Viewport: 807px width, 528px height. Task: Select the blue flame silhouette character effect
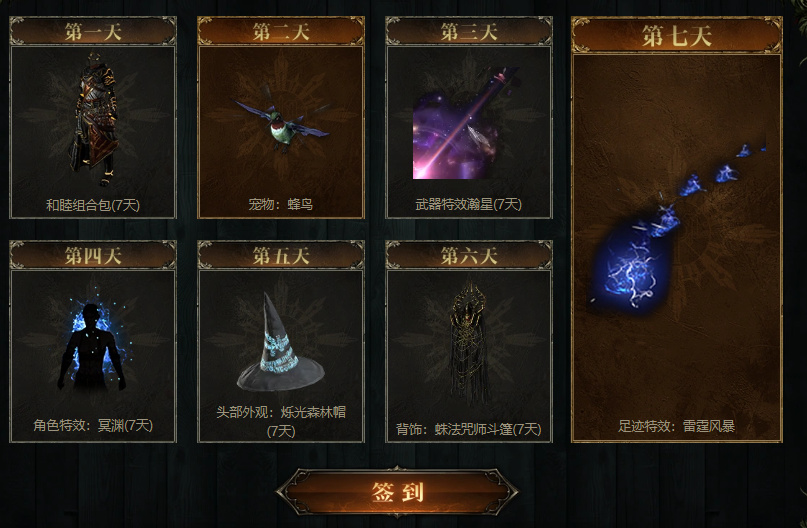pos(93,348)
